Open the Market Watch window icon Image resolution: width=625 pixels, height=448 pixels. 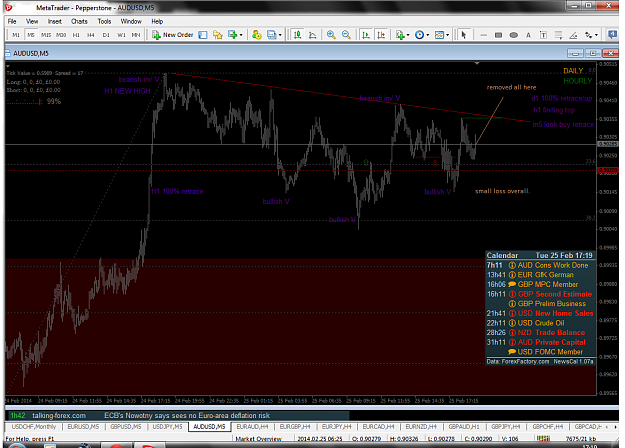(x=203, y=35)
